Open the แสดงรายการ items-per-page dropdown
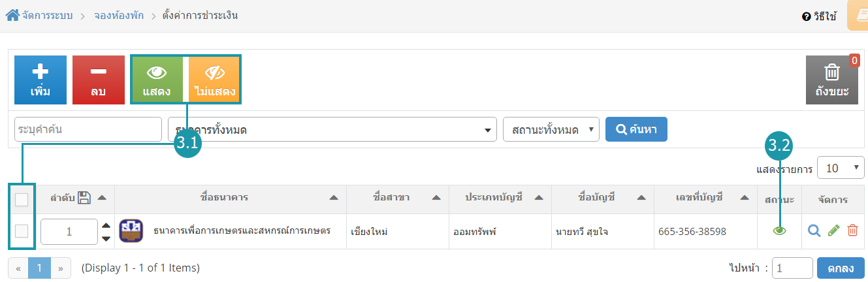The image size is (868, 282). tap(841, 168)
